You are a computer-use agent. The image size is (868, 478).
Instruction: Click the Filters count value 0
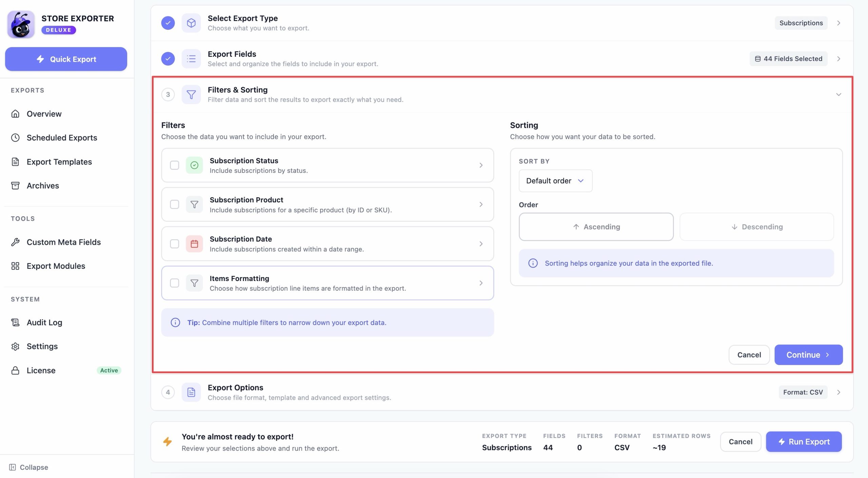(579, 447)
